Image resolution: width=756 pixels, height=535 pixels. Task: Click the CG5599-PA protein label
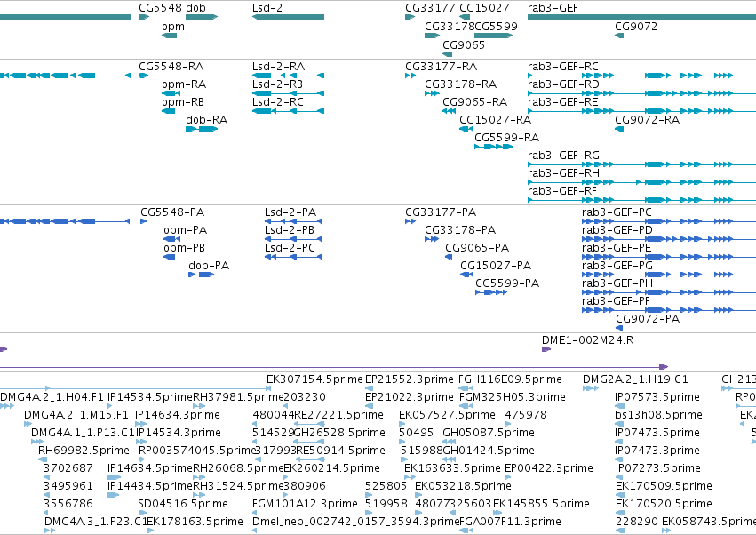pos(507,283)
